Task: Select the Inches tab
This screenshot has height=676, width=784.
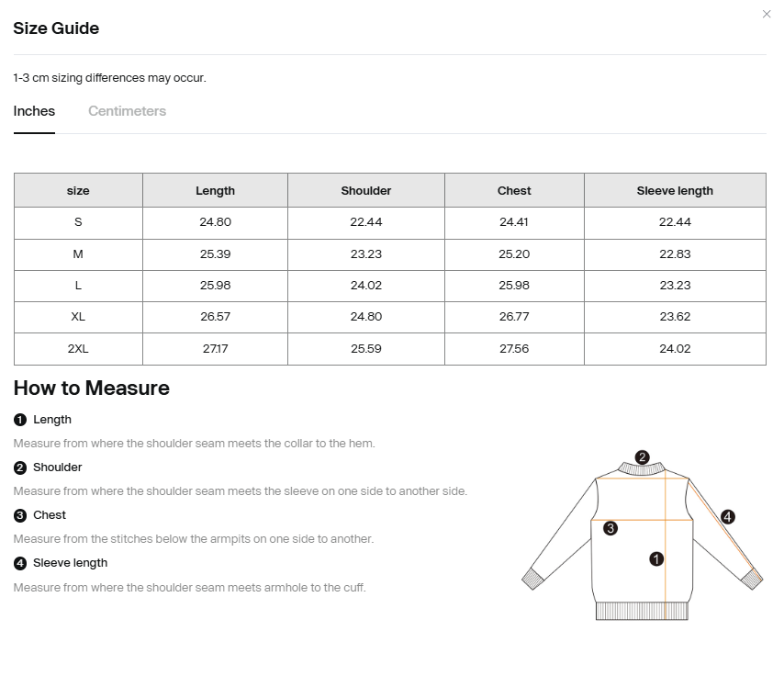Action: [x=34, y=111]
